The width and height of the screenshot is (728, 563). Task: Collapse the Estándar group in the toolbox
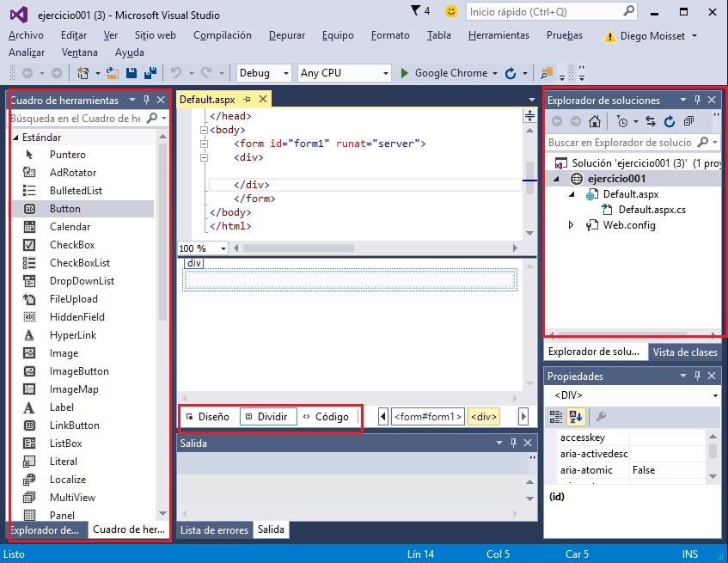pos(15,138)
